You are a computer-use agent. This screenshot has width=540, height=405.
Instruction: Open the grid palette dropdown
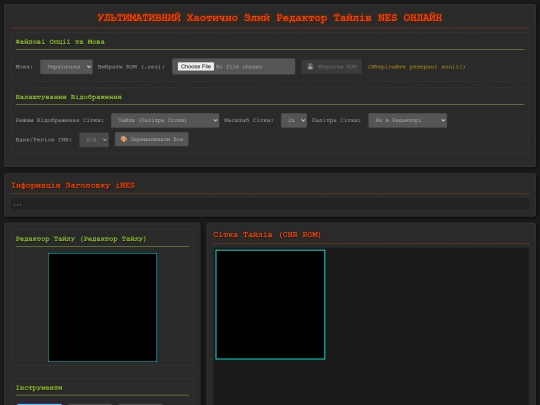tap(407, 120)
